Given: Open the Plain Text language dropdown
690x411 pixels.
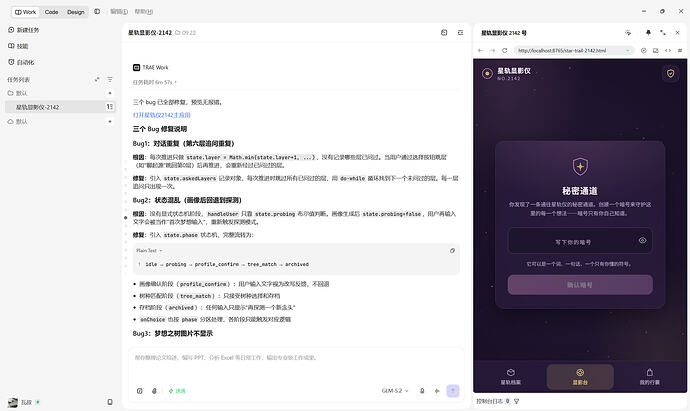Looking at the screenshot, I should point(149,250).
